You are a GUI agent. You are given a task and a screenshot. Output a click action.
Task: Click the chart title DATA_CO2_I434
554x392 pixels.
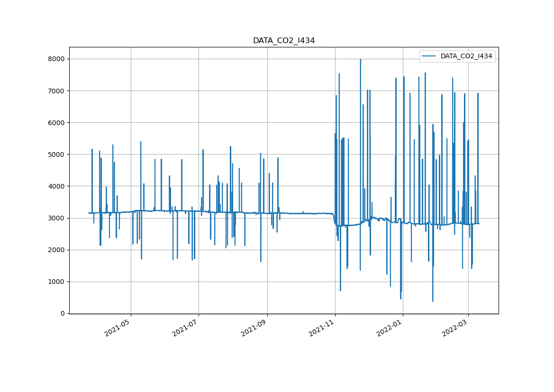(283, 41)
